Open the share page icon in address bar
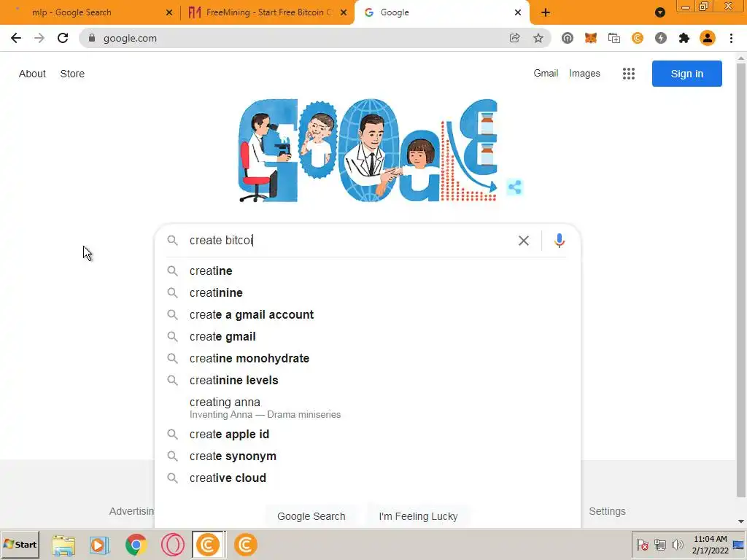Screen dimensions: 747x560 (514, 38)
